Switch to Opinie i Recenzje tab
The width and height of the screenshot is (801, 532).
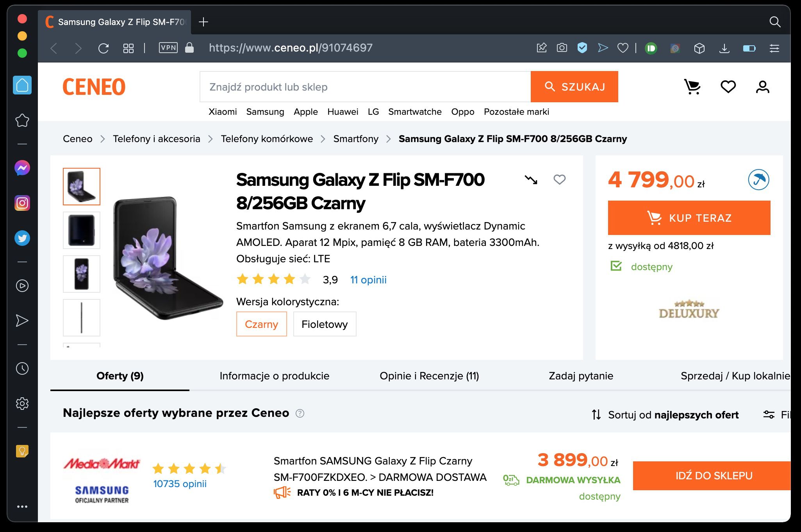coord(430,376)
